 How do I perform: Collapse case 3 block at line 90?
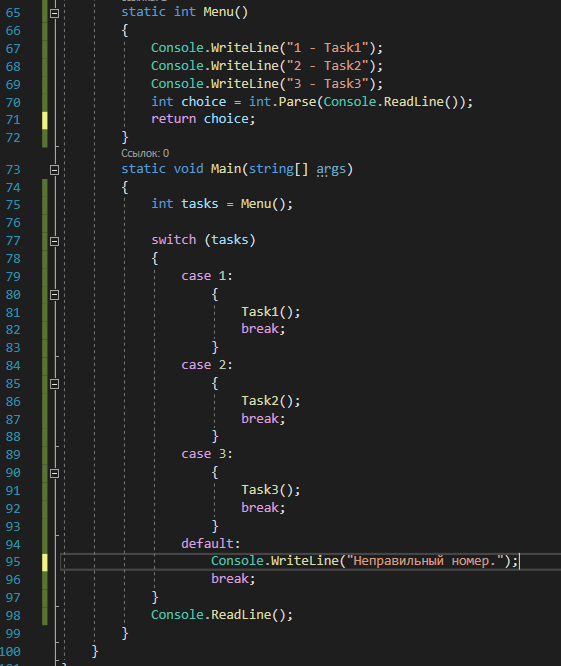click(54, 473)
